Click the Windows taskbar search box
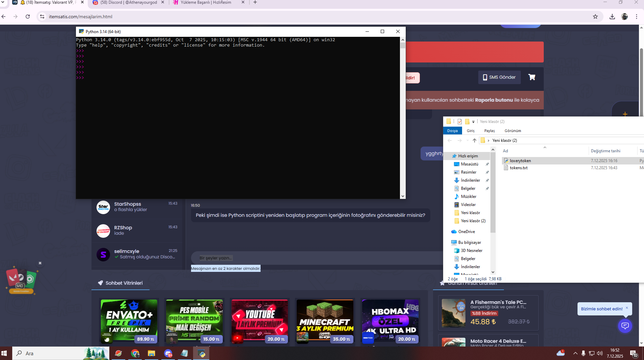The image size is (644, 360). (61, 354)
